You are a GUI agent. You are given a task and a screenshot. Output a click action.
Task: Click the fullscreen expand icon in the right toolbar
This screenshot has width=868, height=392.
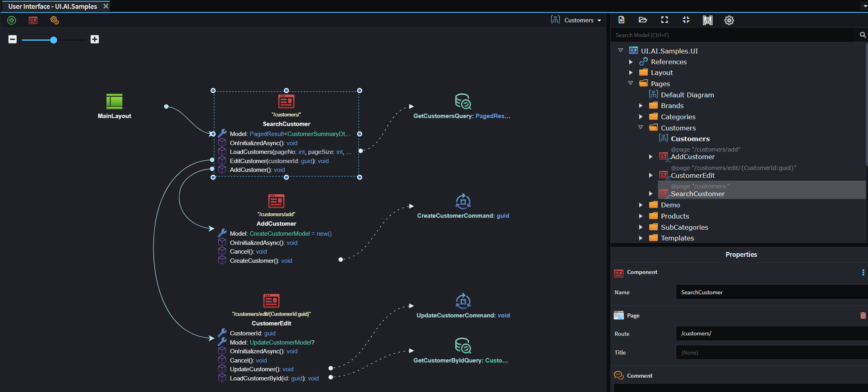664,20
